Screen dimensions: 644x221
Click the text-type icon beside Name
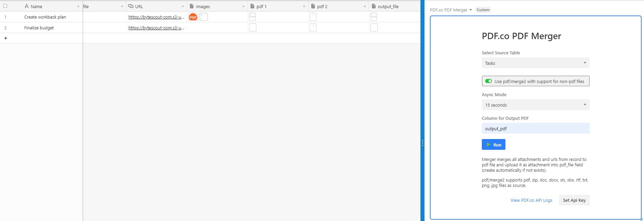(x=27, y=6)
